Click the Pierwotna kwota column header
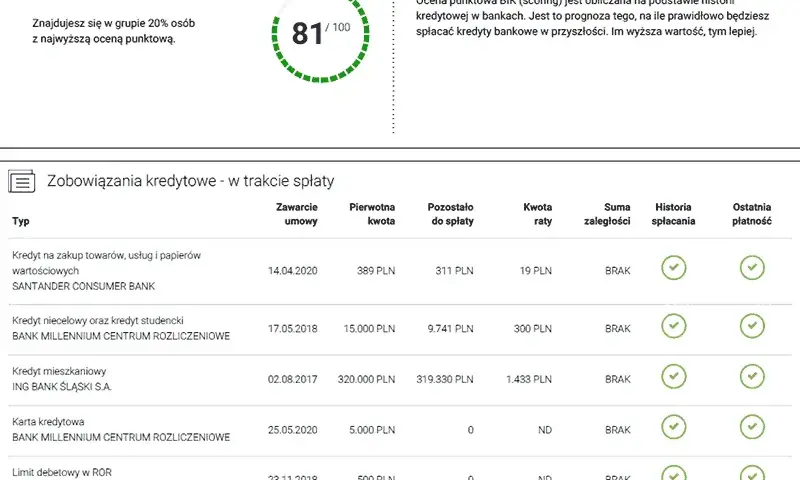Viewport: 800px width, 480px height. pos(372,214)
